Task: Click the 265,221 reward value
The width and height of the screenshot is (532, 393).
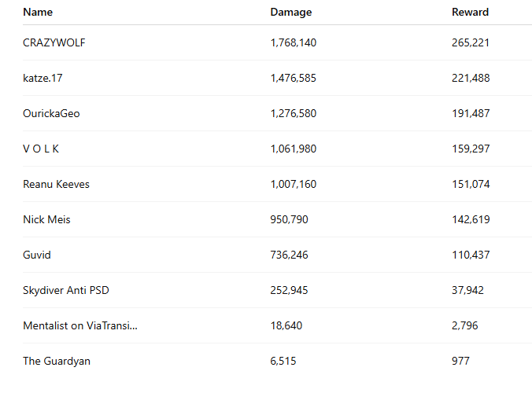Action: [471, 42]
